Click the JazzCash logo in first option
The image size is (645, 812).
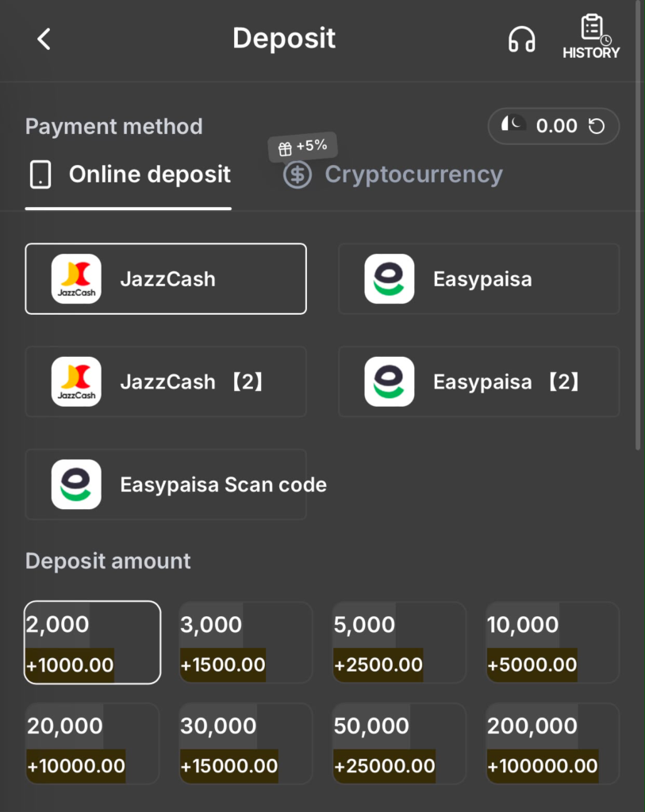coord(76,278)
